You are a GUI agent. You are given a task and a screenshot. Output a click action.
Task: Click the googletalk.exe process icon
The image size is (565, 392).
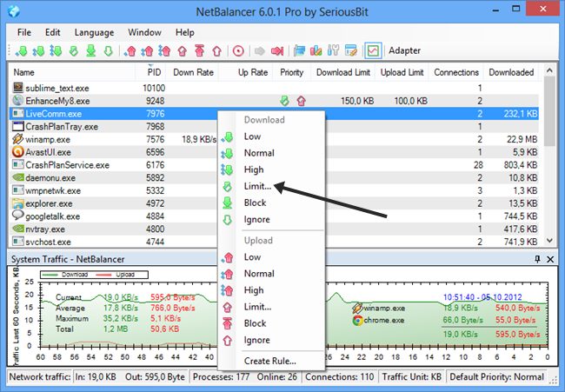point(19,216)
